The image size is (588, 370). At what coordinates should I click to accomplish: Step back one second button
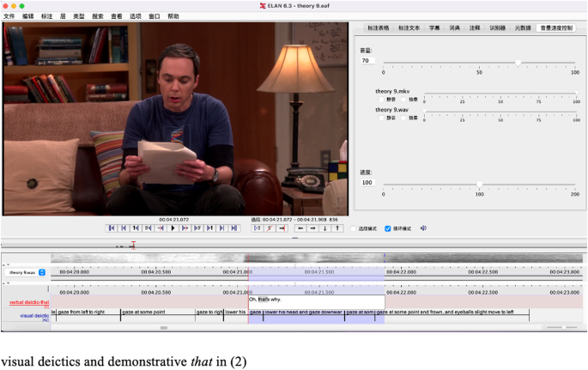pyautogui.click(x=136, y=227)
